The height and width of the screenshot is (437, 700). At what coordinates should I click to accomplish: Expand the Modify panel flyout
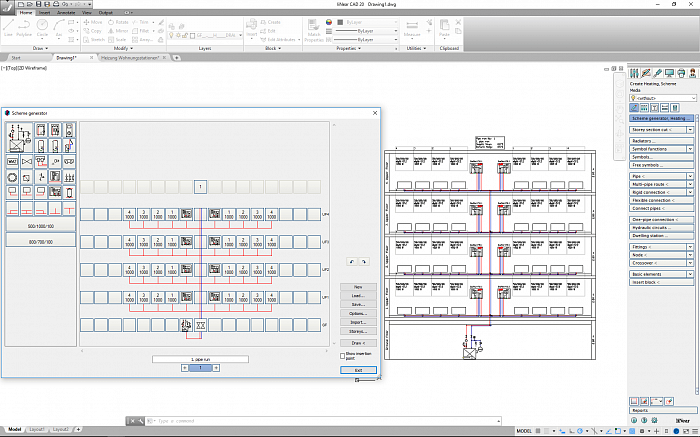[x=124, y=48]
